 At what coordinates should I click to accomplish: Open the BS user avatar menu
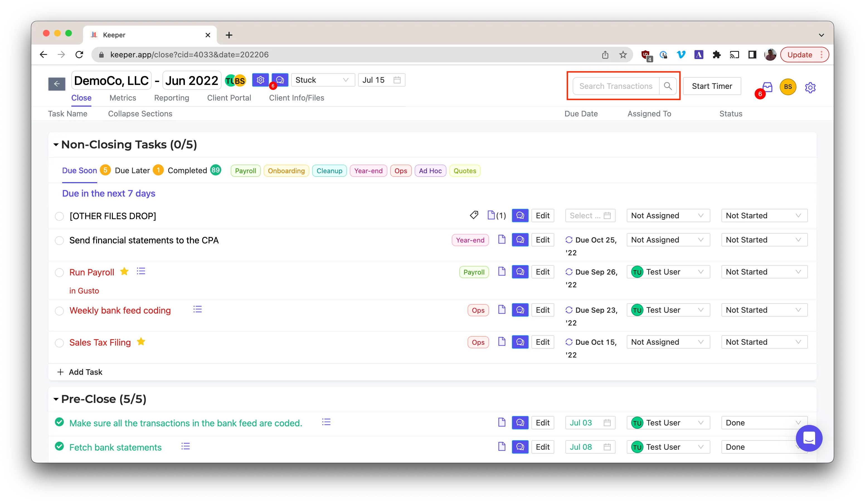pyautogui.click(x=788, y=87)
